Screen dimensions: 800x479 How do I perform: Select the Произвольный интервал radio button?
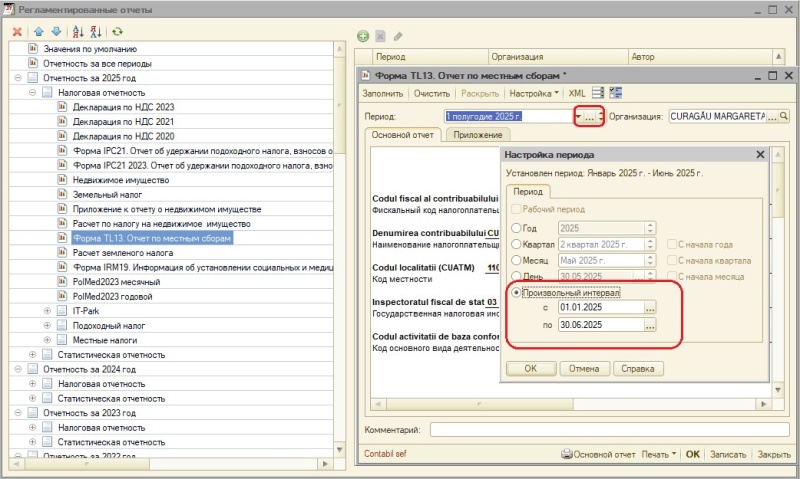[516, 293]
